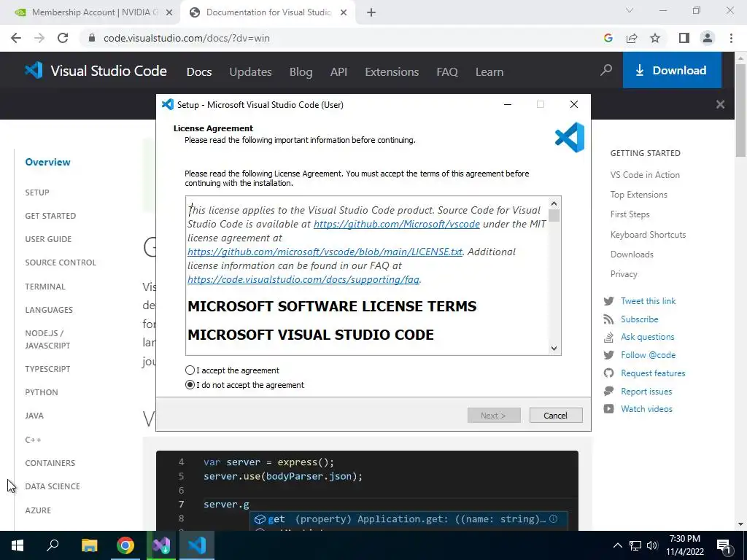Open the Blog navigation item
Image resolution: width=747 pixels, height=560 pixels.
pos(301,72)
